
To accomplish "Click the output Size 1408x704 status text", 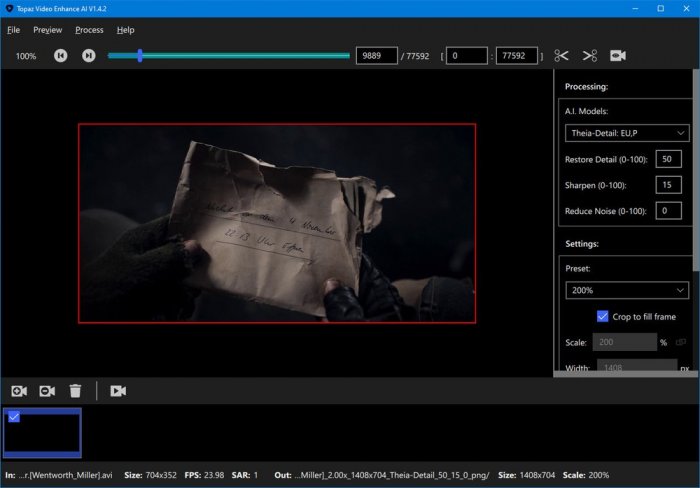I will tap(526, 475).
